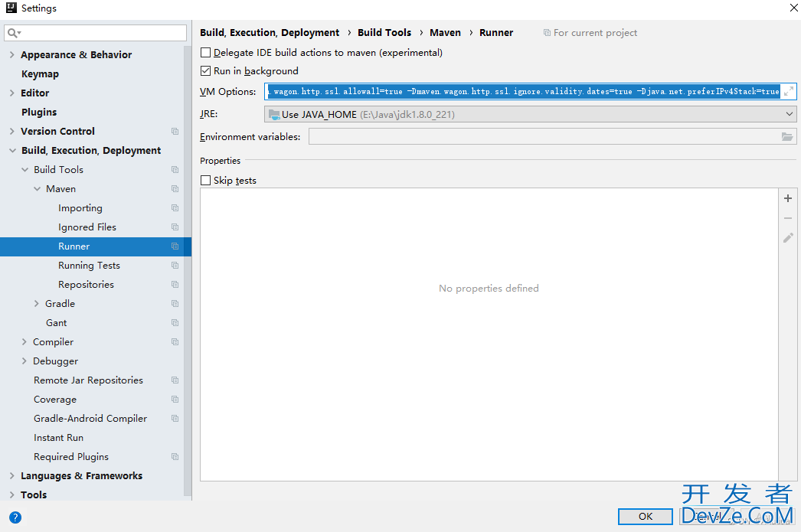Click the Maven breadcrumb in header
This screenshot has width=801, height=532.
tap(445, 33)
